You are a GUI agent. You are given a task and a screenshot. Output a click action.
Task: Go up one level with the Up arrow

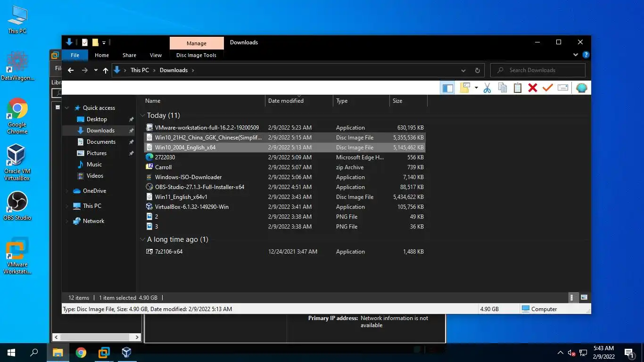coord(106,70)
